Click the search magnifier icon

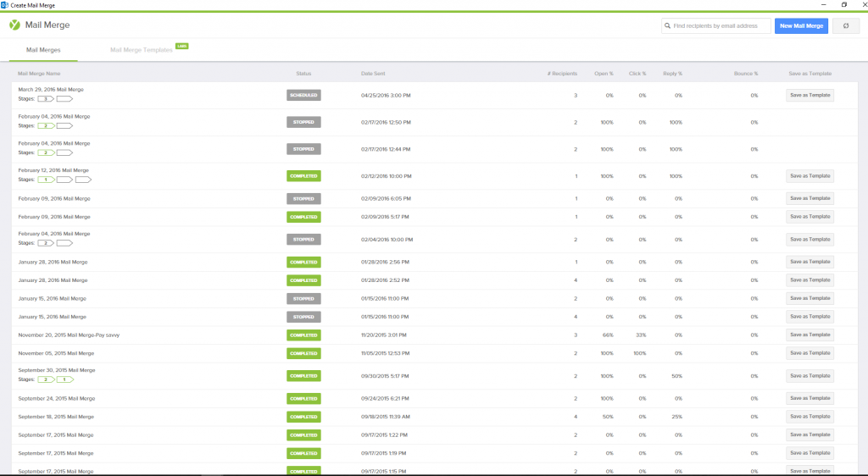point(667,26)
